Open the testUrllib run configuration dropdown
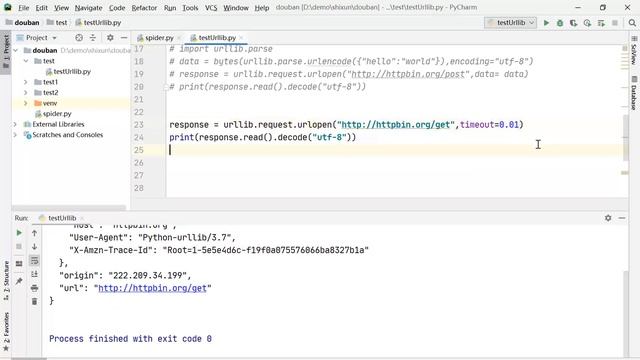Viewport: 640px width, 360px height. (x=511, y=23)
